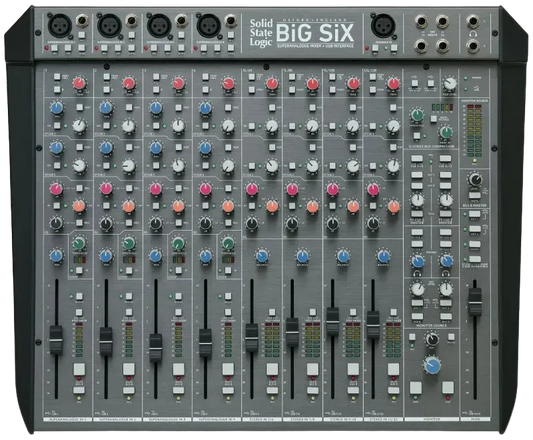Click channel 2 fader cap

pyautogui.click(x=106, y=342)
